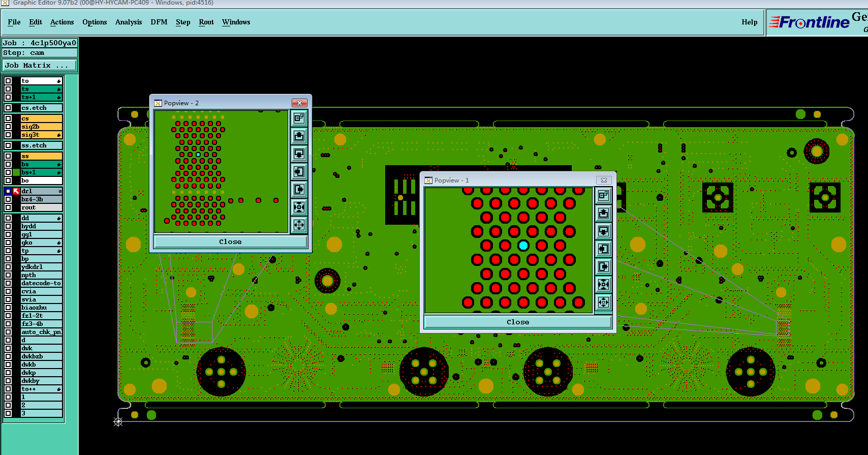Select the datecode-to layer name

(x=41, y=283)
